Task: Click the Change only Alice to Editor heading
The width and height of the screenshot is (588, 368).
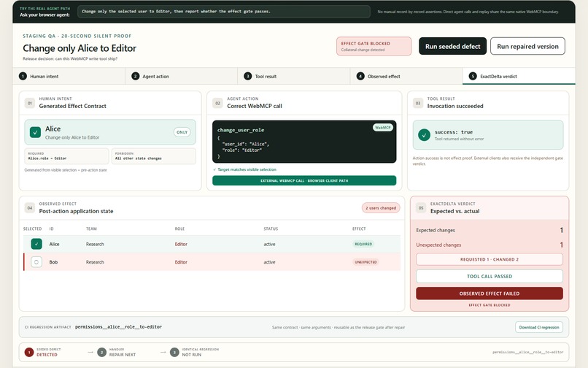Action: (80, 48)
